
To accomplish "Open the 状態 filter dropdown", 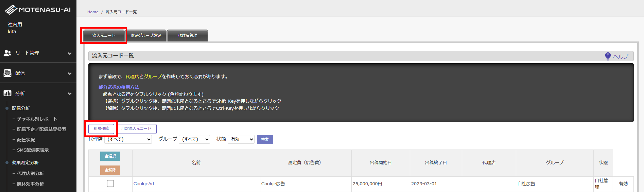I will tap(241, 139).
